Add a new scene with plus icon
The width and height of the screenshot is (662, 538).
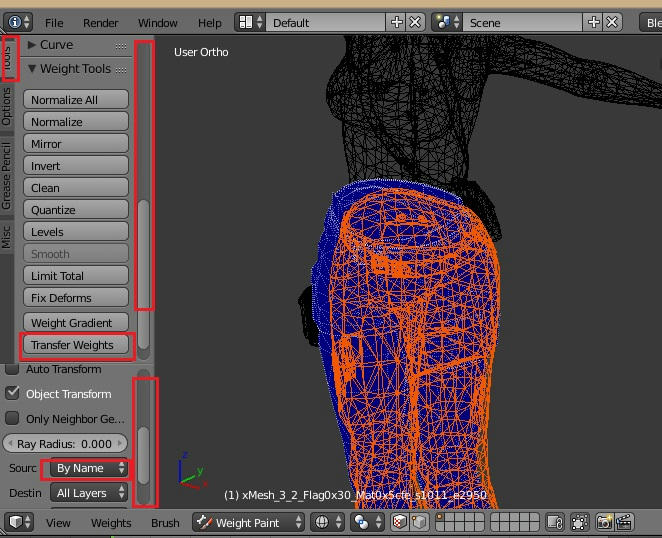pos(594,22)
